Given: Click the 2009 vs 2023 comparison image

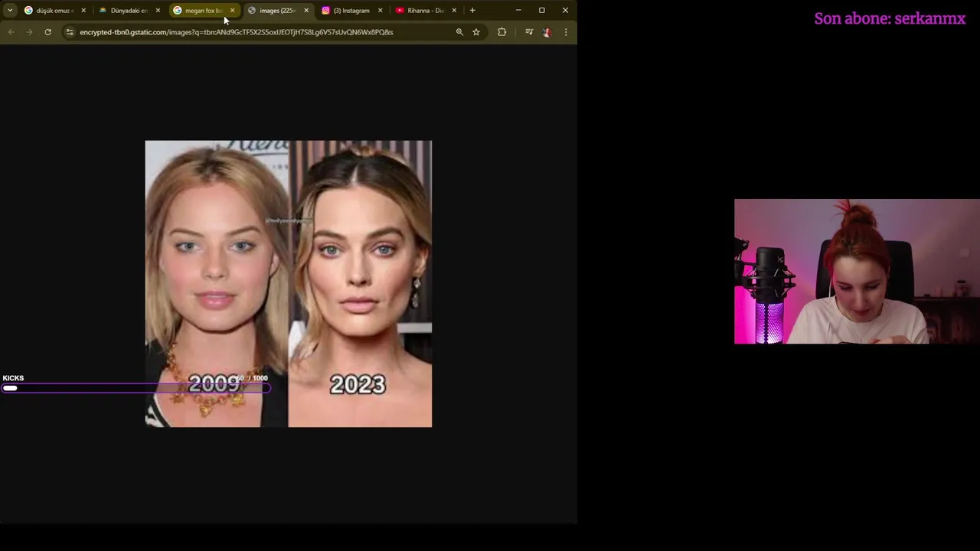Looking at the screenshot, I should pos(289,284).
